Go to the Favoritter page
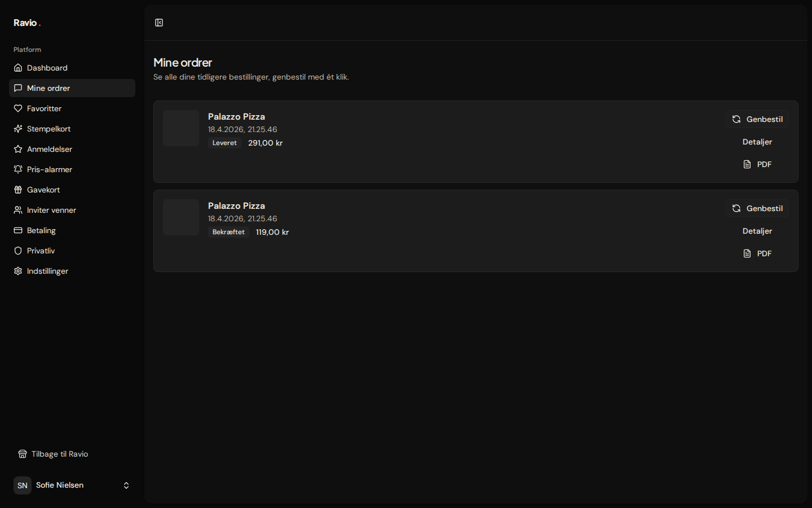This screenshot has width=812, height=508. point(72,108)
